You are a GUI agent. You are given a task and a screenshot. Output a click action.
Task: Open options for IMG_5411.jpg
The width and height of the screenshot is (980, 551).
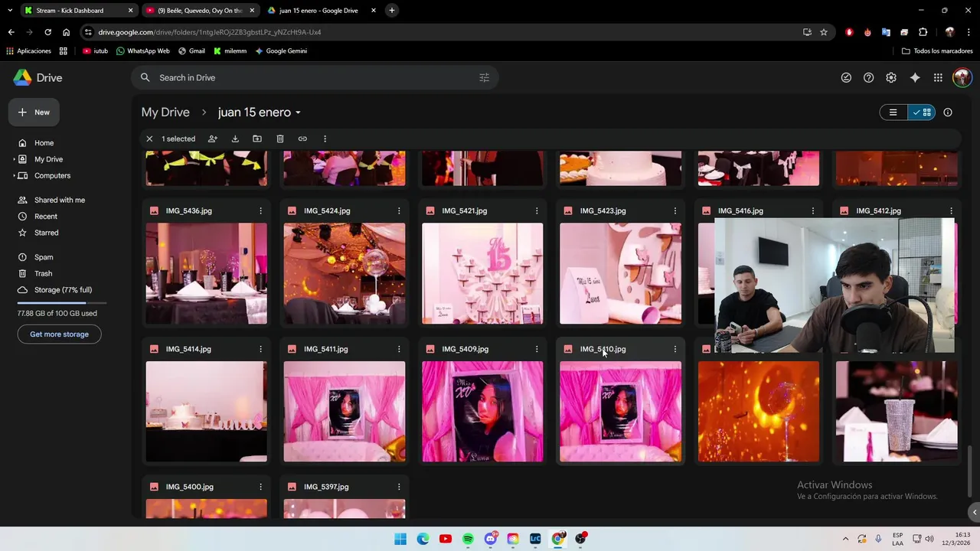coord(399,349)
